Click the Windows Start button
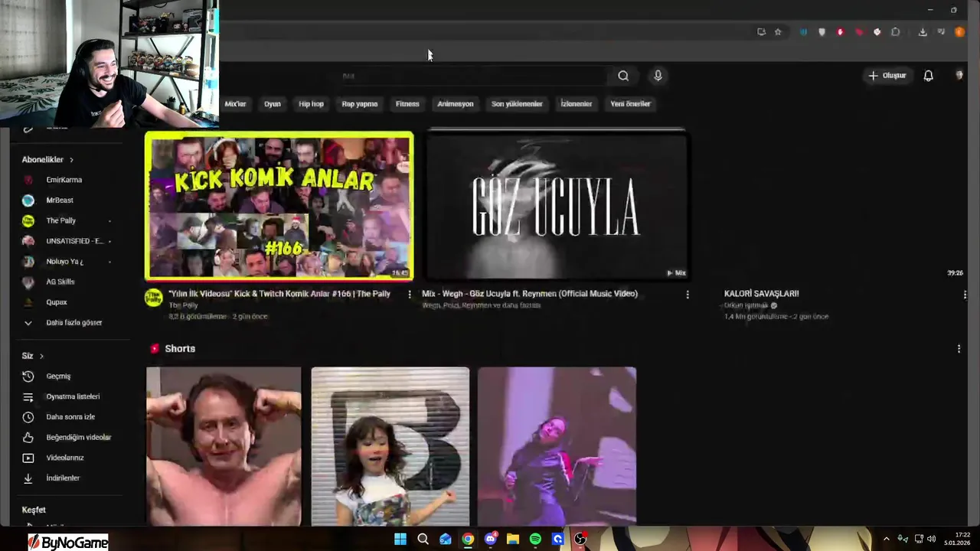980x551 pixels. [x=400, y=539]
